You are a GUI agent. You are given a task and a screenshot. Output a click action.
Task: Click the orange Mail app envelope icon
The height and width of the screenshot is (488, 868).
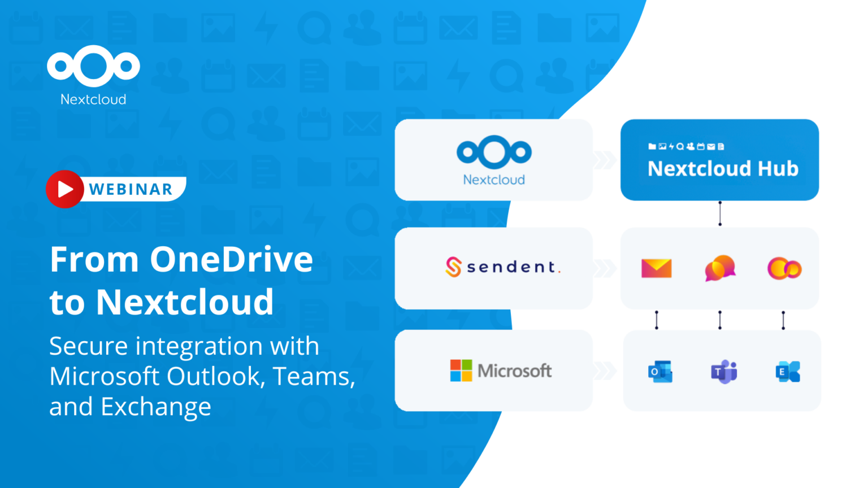click(x=656, y=269)
